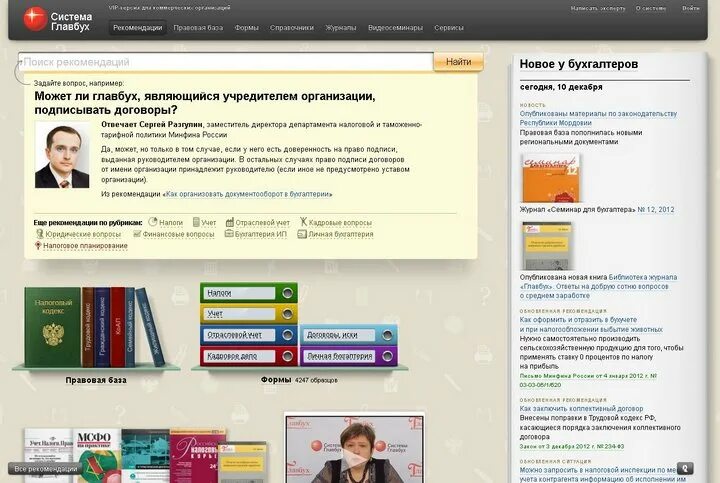The height and width of the screenshot is (483, 720).
Task: Open the Налоги rubric icon
Action: tap(153, 222)
